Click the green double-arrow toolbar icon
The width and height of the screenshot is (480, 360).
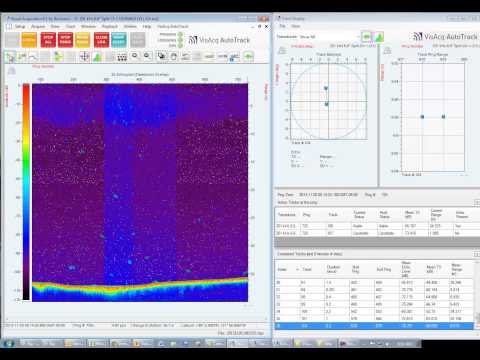pos(58,57)
